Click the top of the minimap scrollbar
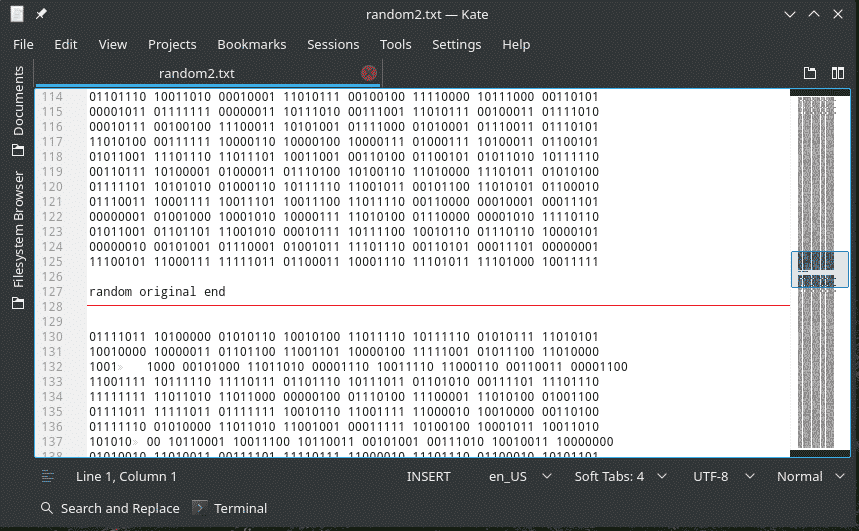Viewport: 859px width, 531px height. 820,93
